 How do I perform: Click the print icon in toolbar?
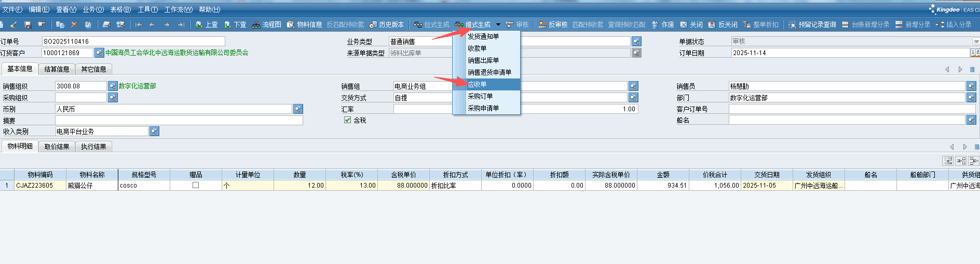106,24
